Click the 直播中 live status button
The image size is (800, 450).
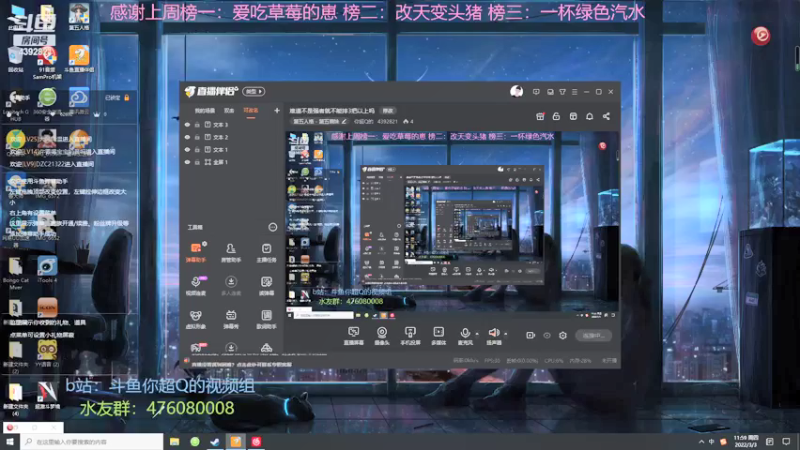pos(593,335)
